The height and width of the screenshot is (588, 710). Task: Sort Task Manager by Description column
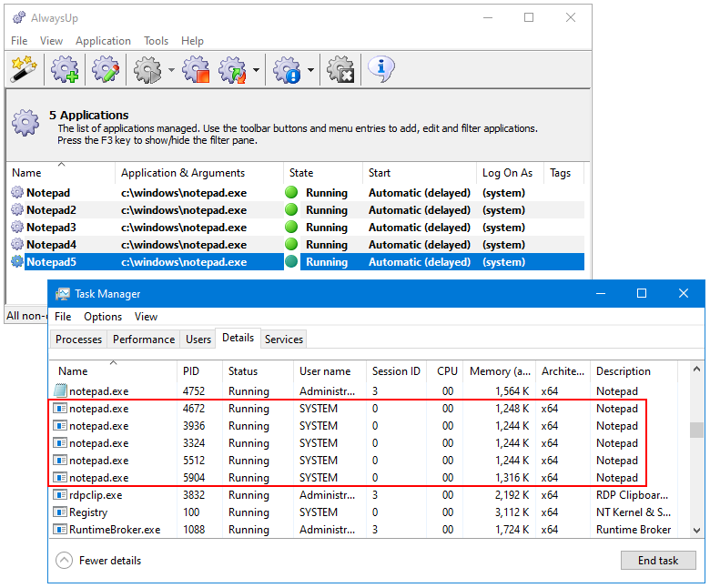[x=634, y=371]
